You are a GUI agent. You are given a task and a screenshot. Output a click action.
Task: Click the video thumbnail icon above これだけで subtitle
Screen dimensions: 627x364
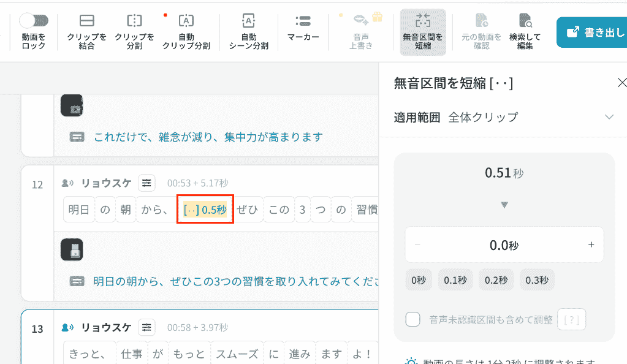click(72, 105)
